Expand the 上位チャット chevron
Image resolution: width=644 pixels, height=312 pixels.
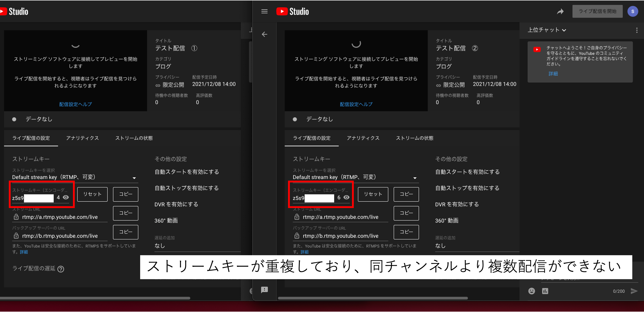(x=564, y=30)
